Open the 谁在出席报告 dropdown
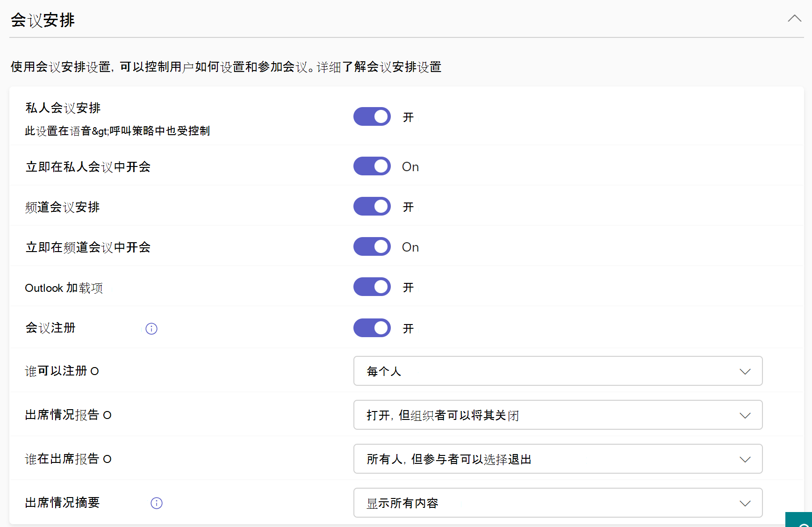This screenshot has width=812, height=527. 558,459
